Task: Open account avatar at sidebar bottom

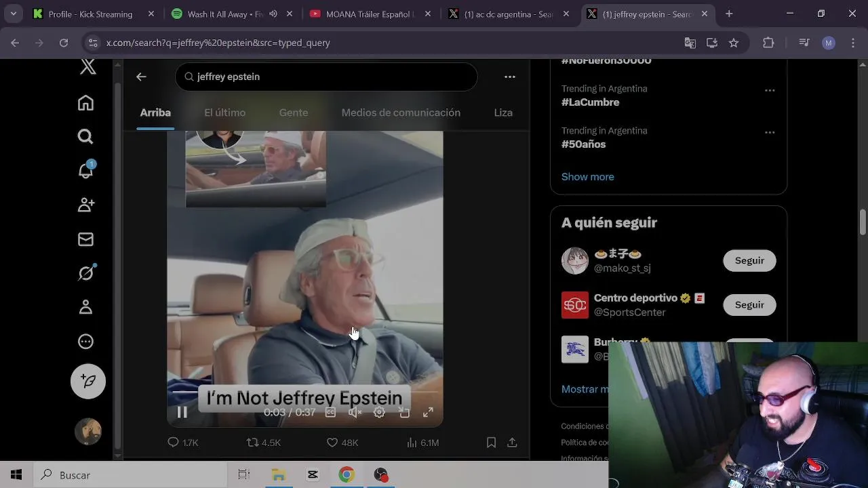Action: [88, 432]
